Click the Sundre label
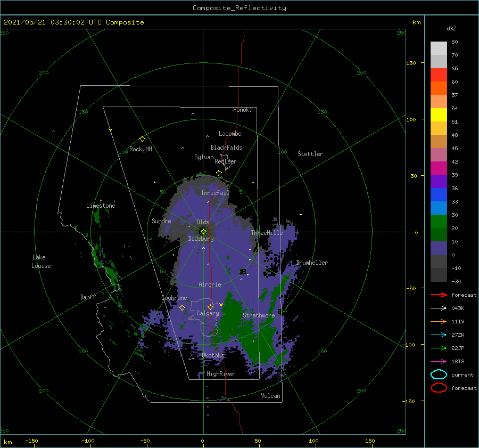Image resolution: width=479 pixels, height=448 pixels. [x=161, y=221]
